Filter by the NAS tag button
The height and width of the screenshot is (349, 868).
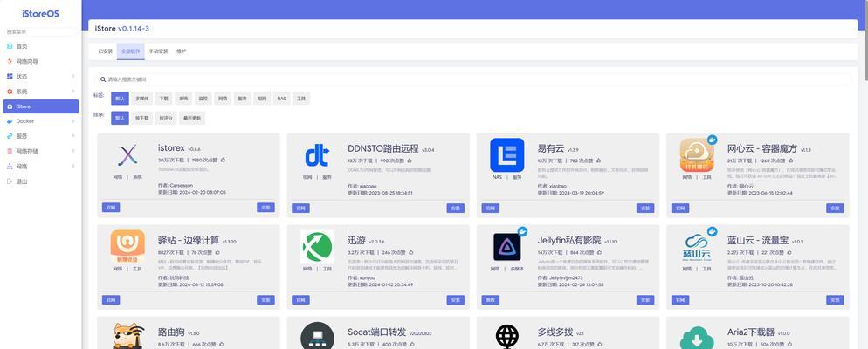(x=282, y=99)
